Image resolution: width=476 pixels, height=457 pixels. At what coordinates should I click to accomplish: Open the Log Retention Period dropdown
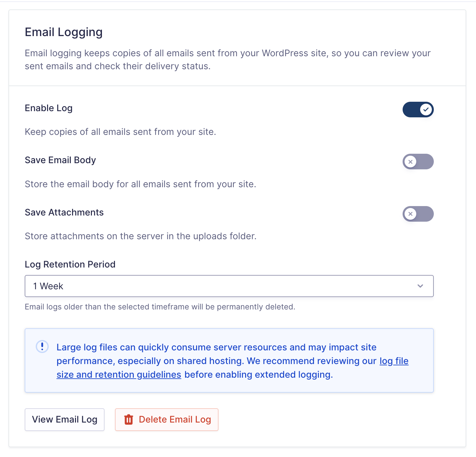pos(229,286)
